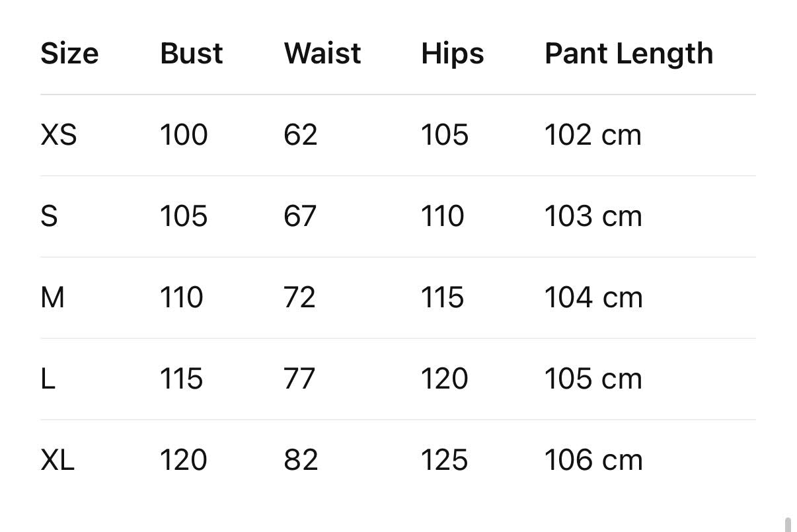The height and width of the screenshot is (532, 797).
Task: Select the M size row label
Action: coord(53,297)
